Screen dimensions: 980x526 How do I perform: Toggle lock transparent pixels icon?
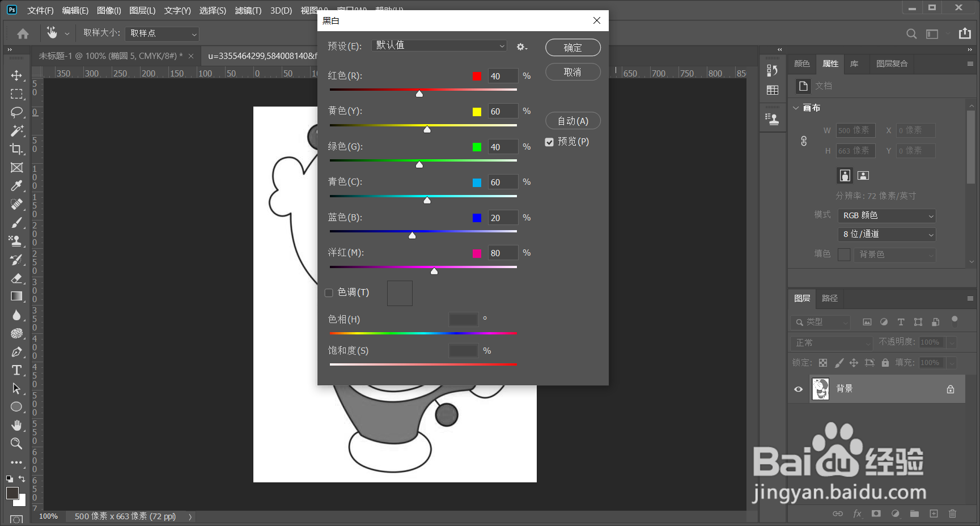pyautogui.click(x=823, y=363)
